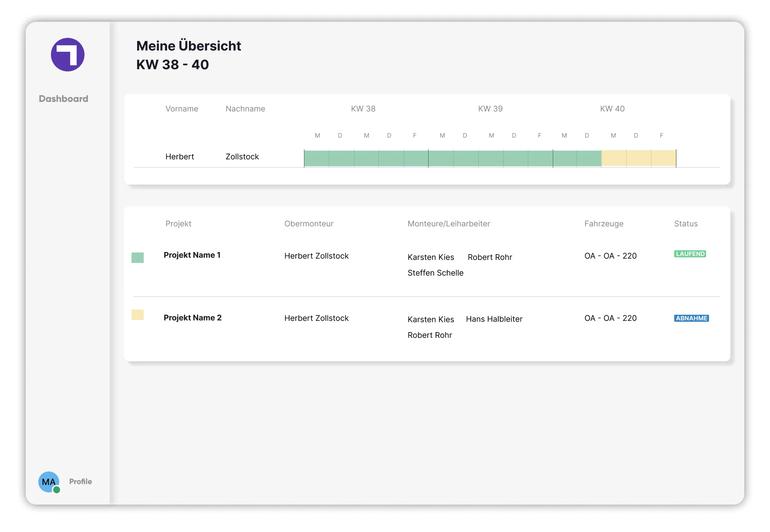
Task: Click Herbert Zollstock in Projekt Name 1 row
Action: (x=317, y=256)
